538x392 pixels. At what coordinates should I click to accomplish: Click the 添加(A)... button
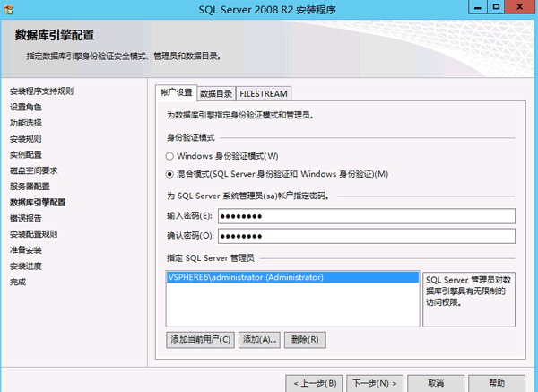point(259,340)
